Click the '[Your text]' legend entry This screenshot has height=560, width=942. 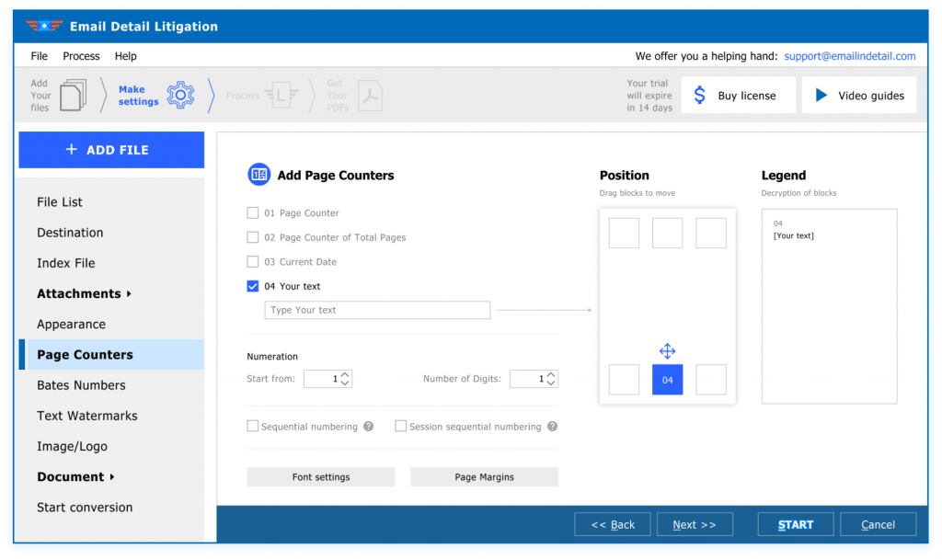[794, 236]
